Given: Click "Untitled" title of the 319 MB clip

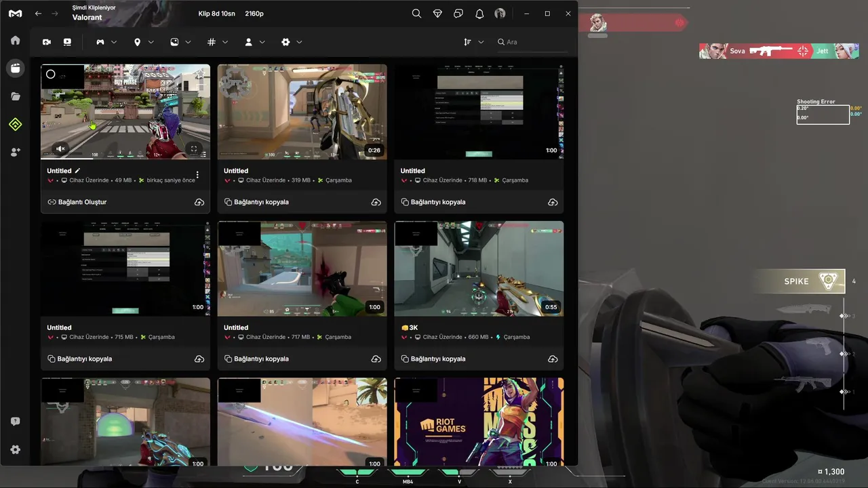Looking at the screenshot, I should point(236,171).
